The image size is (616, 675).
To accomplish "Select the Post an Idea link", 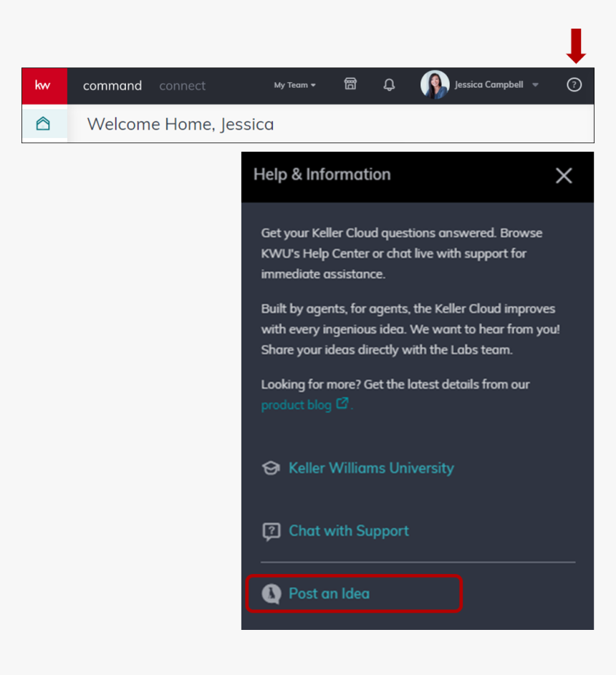I will point(329,593).
